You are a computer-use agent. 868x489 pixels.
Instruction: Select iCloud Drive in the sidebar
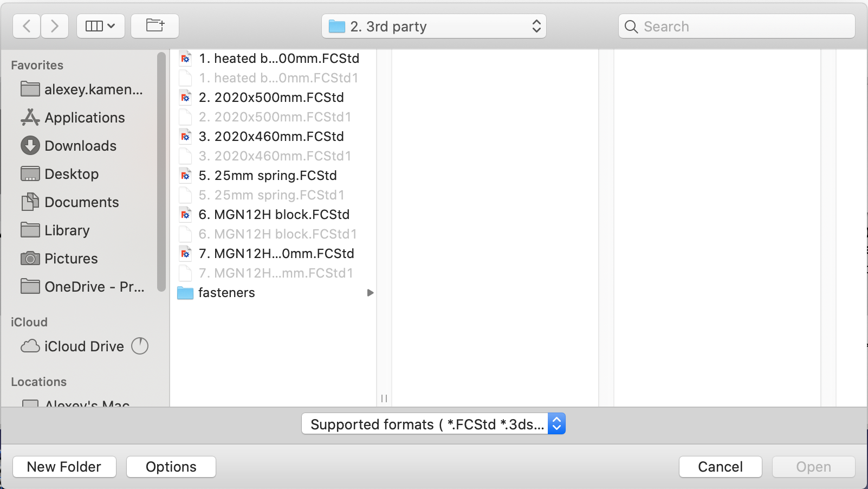pyautogui.click(x=83, y=346)
